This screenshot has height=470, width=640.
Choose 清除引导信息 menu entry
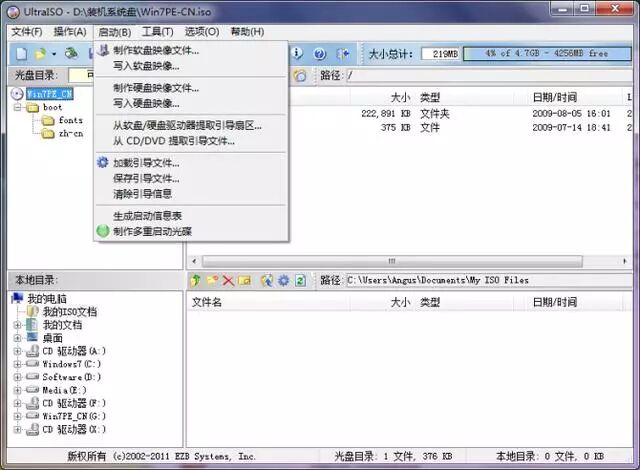pos(191,194)
